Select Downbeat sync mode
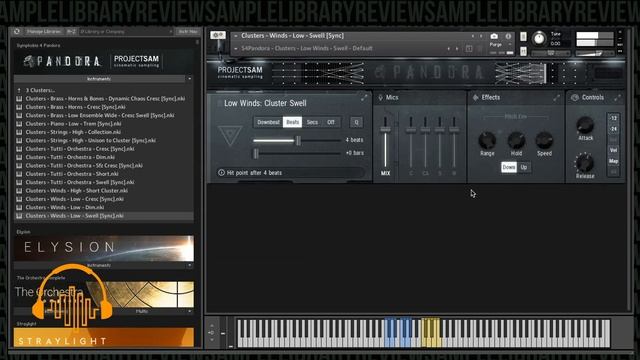640x360 pixels. 268,122
